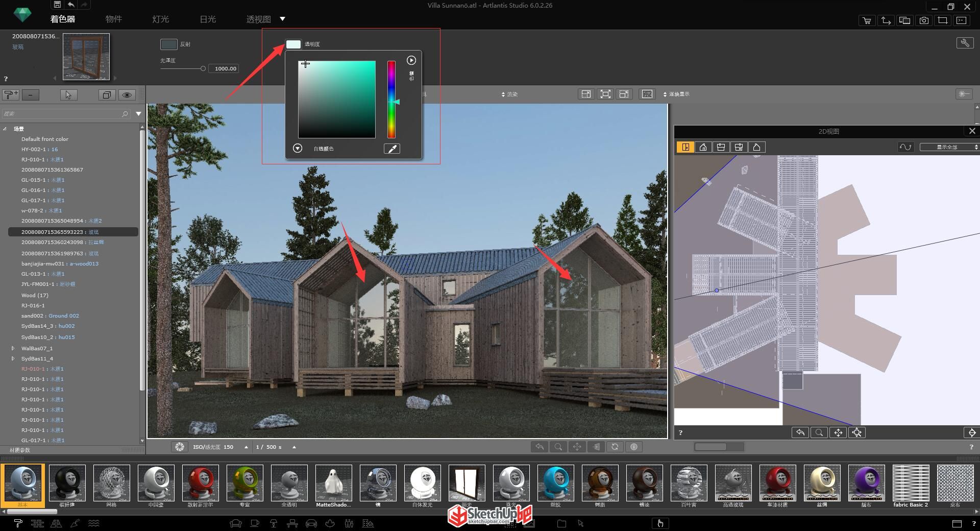Viewport: 980px width, 531px height.
Task: Click help question mark in 2D view
Action: pyautogui.click(x=680, y=432)
